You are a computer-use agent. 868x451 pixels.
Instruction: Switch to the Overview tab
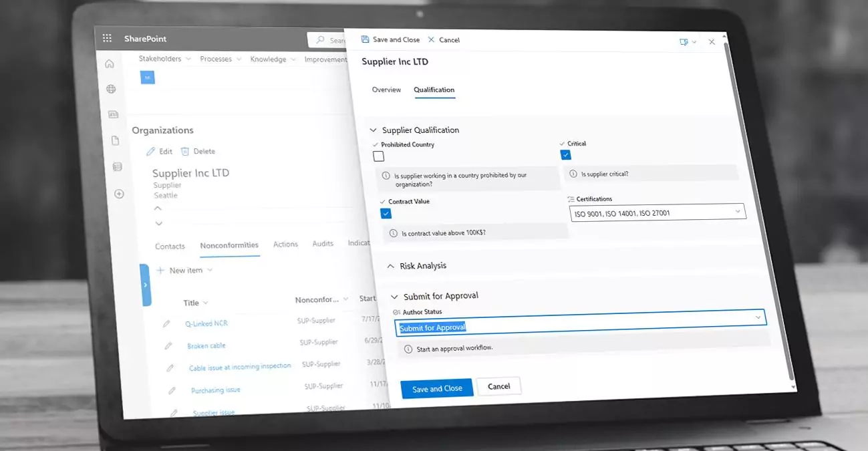[x=386, y=90]
